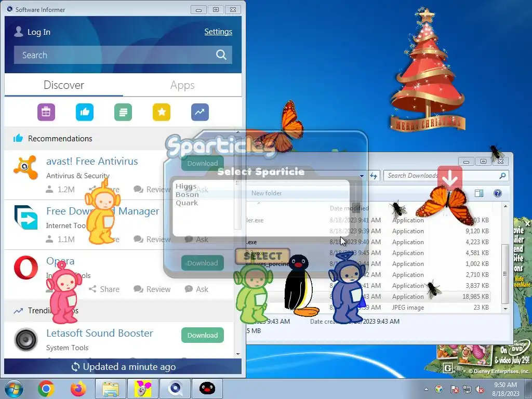This screenshot has height=399, width=532.
Task: Click Review under avast! Free Antivirus
Action: tap(152, 189)
